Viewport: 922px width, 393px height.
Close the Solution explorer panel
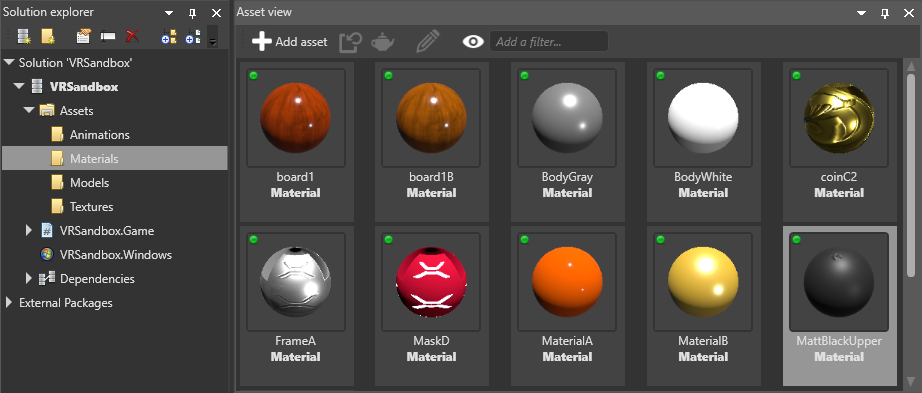tap(216, 13)
